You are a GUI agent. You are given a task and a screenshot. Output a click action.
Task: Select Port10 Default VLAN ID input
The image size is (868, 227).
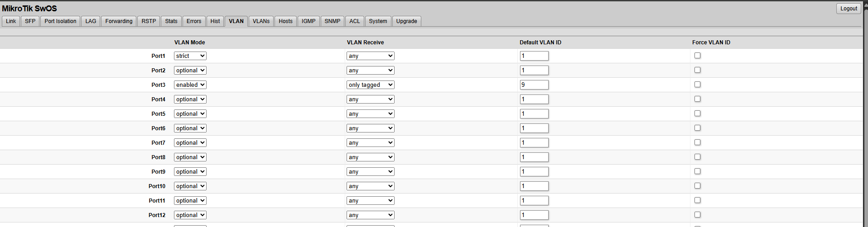[x=534, y=186]
